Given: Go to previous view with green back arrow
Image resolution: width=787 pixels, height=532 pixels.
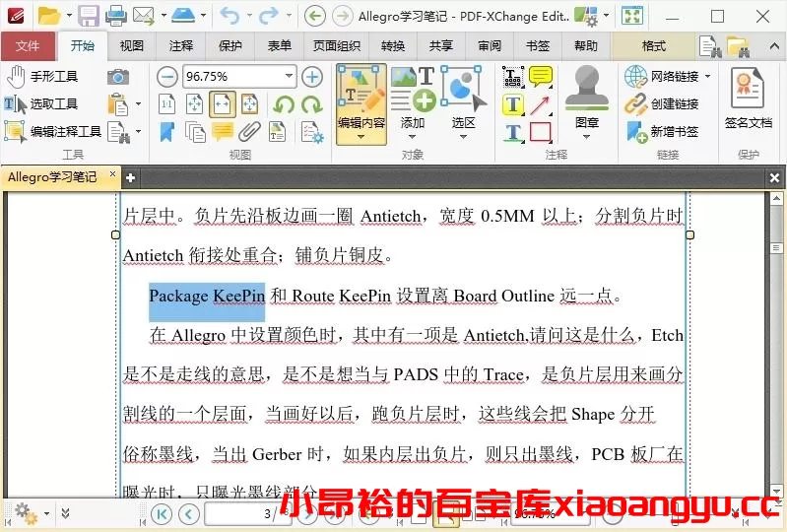Looking at the screenshot, I should (314, 17).
